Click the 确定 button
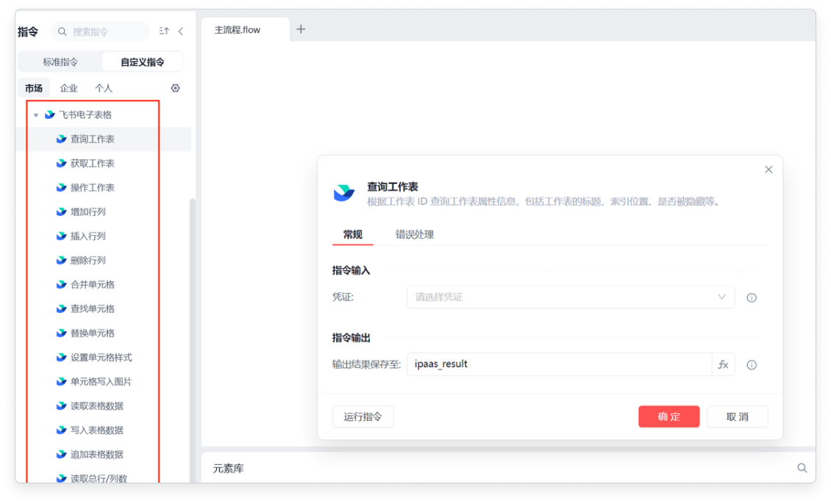Image resolution: width=831 pixels, height=504 pixels. (668, 417)
